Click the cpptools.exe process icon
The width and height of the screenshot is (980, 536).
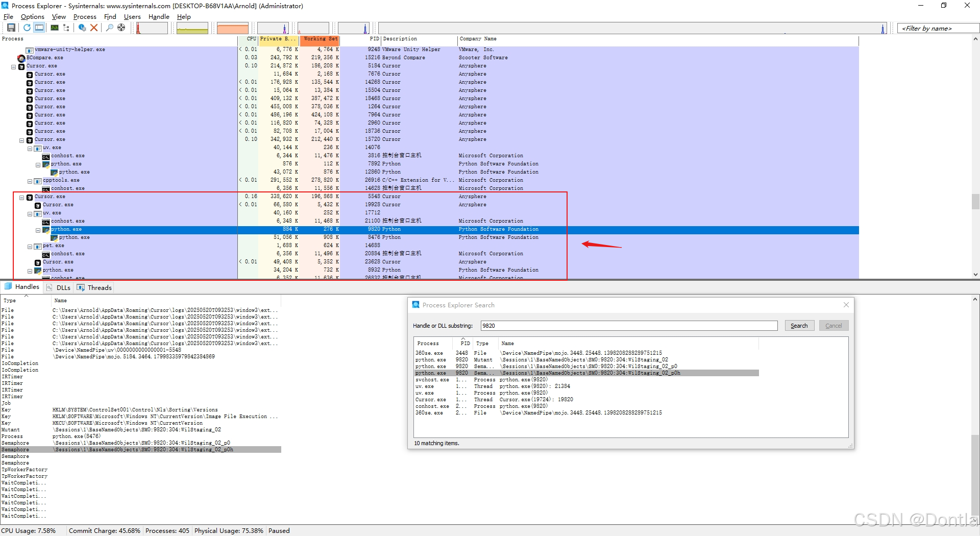[38, 181]
